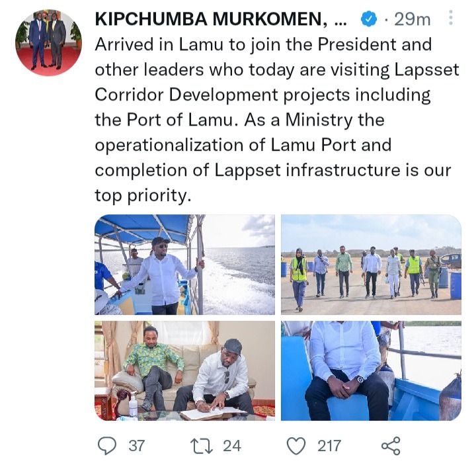The width and height of the screenshot is (476, 467).
Task: Open the reply comment icon
Action: pyautogui.click(x=107, y=446)
